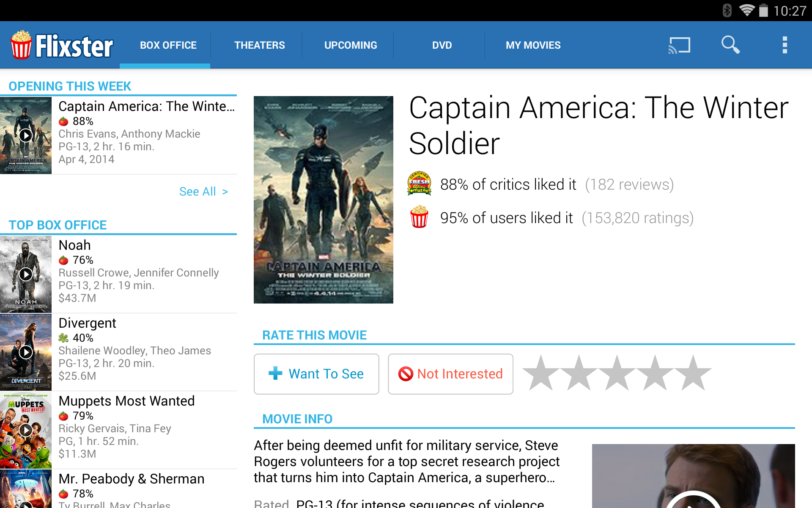The image size is (812, 508).
Task: Open the search icon
Action: tap(730, 45)
